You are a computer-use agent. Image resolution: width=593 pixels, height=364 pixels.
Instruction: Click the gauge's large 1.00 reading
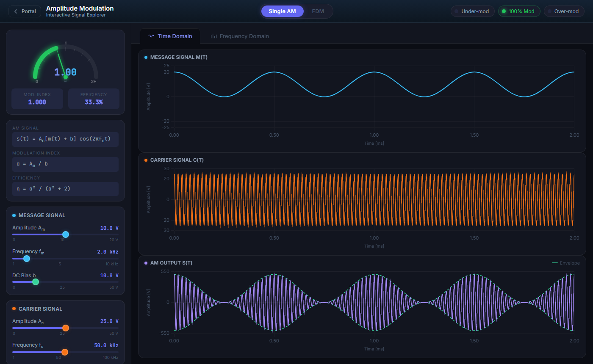click(65, 72)
